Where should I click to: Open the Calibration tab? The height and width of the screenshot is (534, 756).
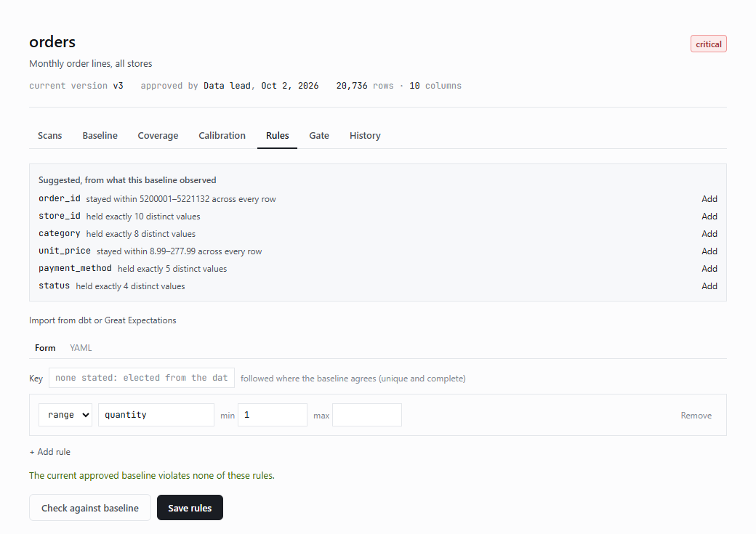point(222,135)
